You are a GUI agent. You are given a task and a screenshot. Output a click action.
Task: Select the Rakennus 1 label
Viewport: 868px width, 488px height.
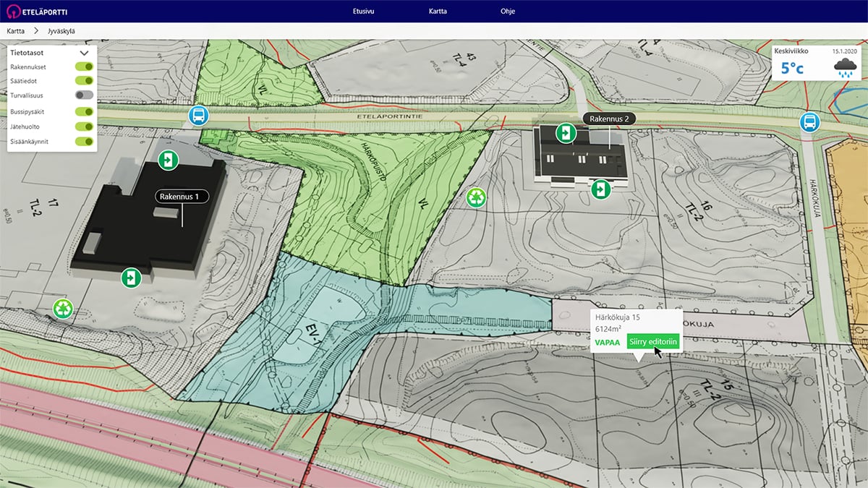pyautogui.click(x=182, y=196)
